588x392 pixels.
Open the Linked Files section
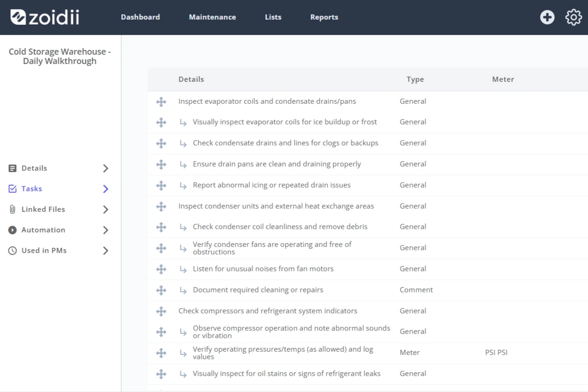[x=43, y=210]
